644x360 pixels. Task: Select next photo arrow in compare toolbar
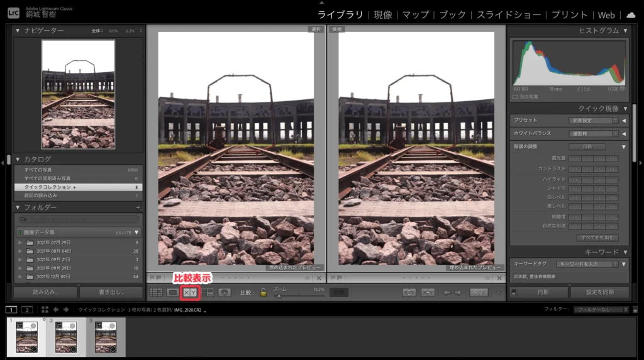[458, 292]
